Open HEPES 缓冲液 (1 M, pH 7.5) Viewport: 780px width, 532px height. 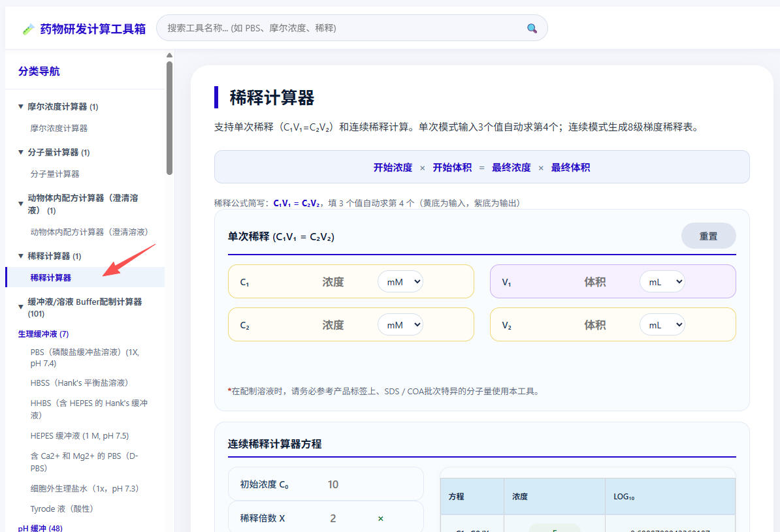pyautogui.click(x=80, y=436)
